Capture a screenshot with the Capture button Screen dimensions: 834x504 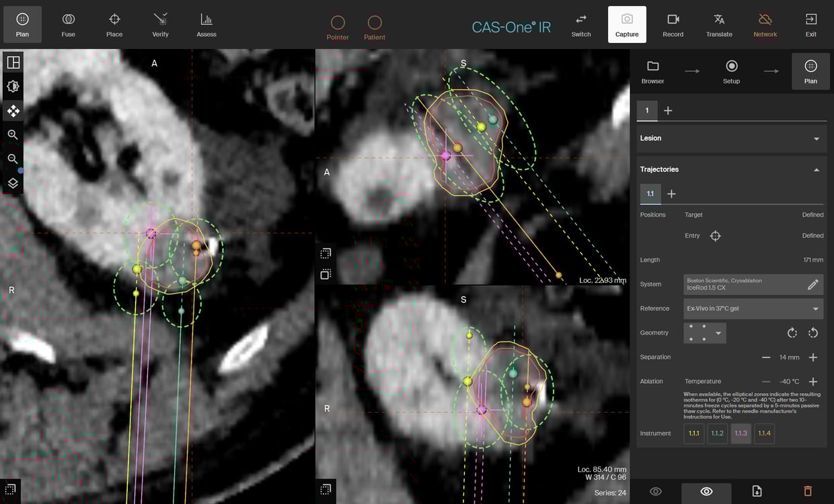point(627,25)
